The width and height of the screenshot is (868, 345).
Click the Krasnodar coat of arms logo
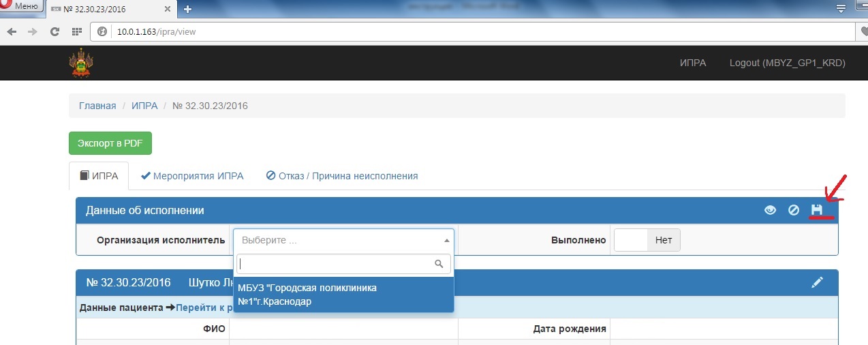click(x=81, y=63)
